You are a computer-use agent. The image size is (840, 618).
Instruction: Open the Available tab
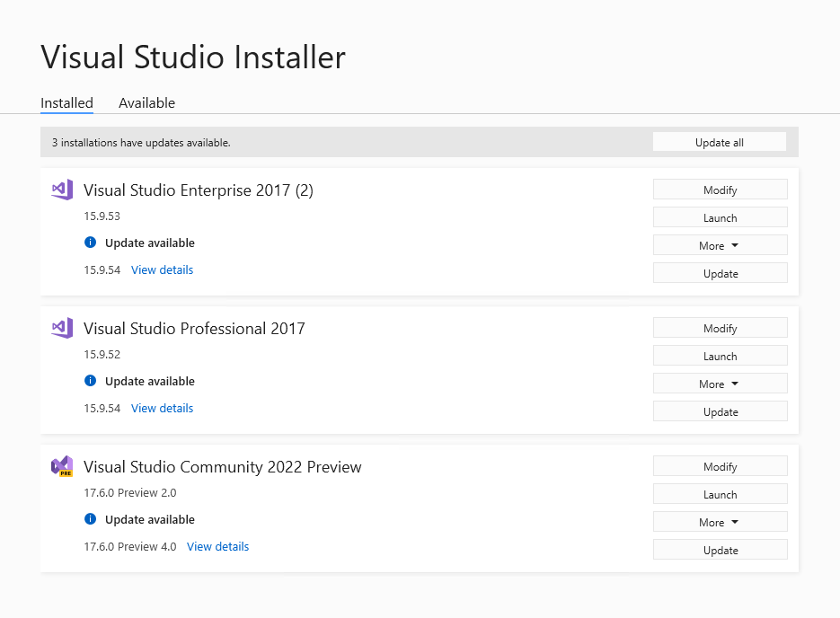146,102
